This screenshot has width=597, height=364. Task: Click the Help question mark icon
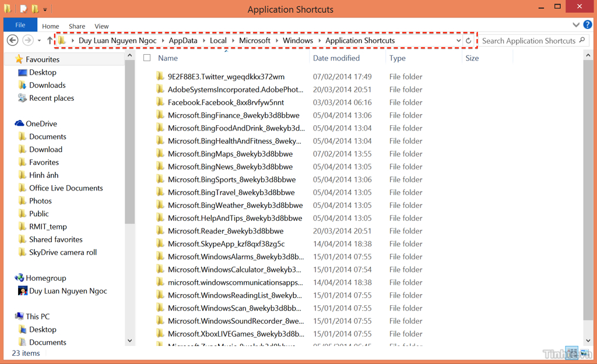[588, 26]
